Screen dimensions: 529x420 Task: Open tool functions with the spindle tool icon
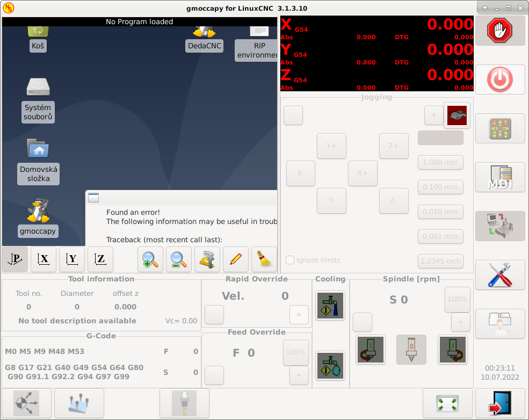tap(184, 403)
